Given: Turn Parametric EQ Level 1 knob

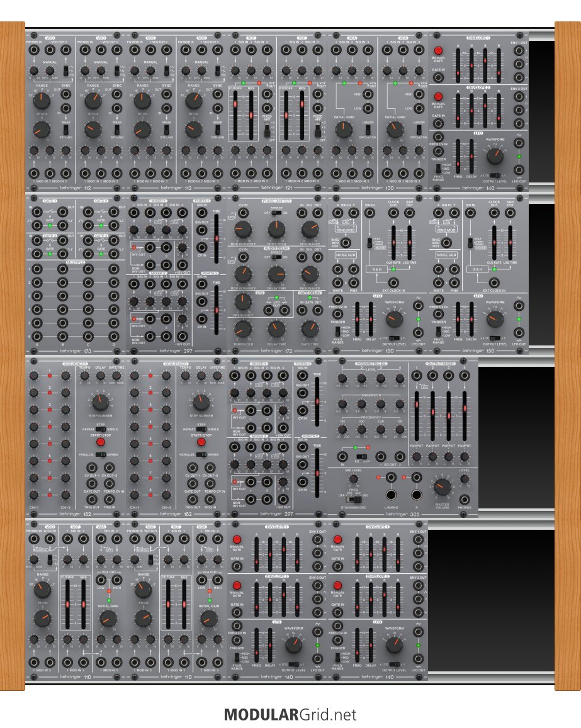Looking at the screenshot, I should pyautogui.click(x=343, y=378).
